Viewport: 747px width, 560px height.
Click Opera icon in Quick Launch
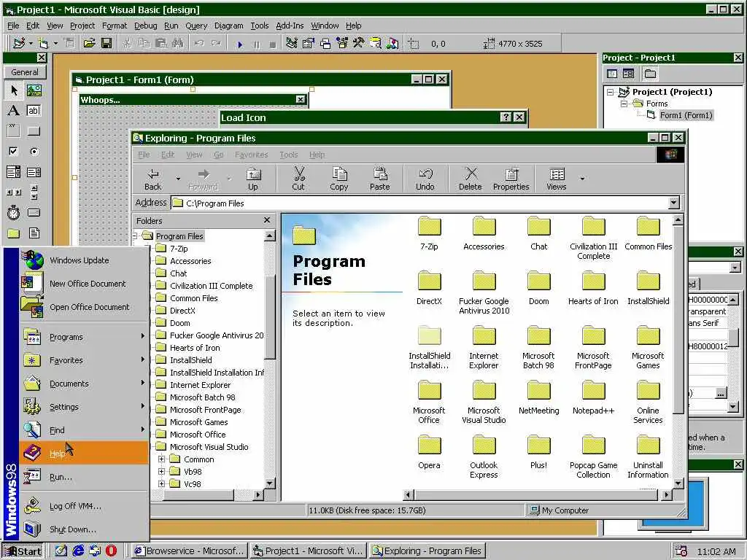111,551
